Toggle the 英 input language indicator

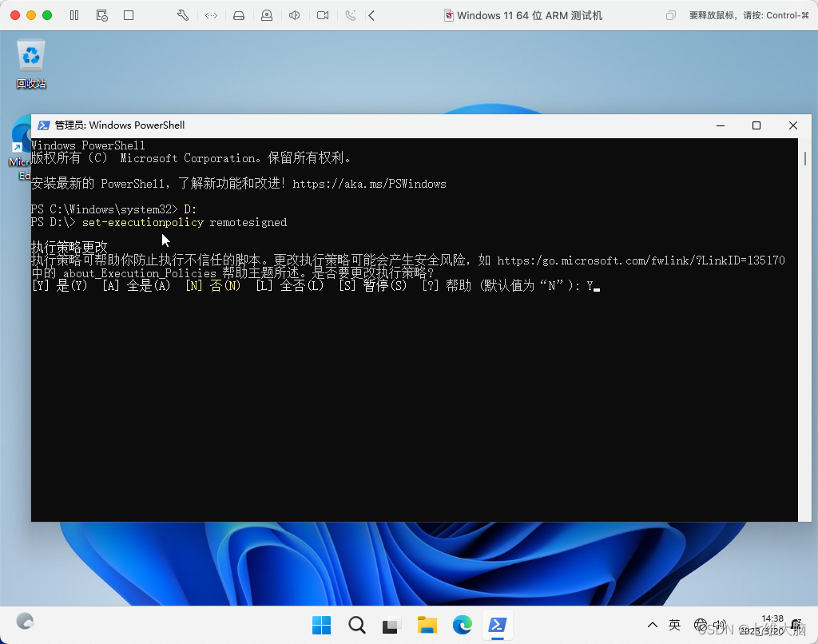click(x=674, y=625)
